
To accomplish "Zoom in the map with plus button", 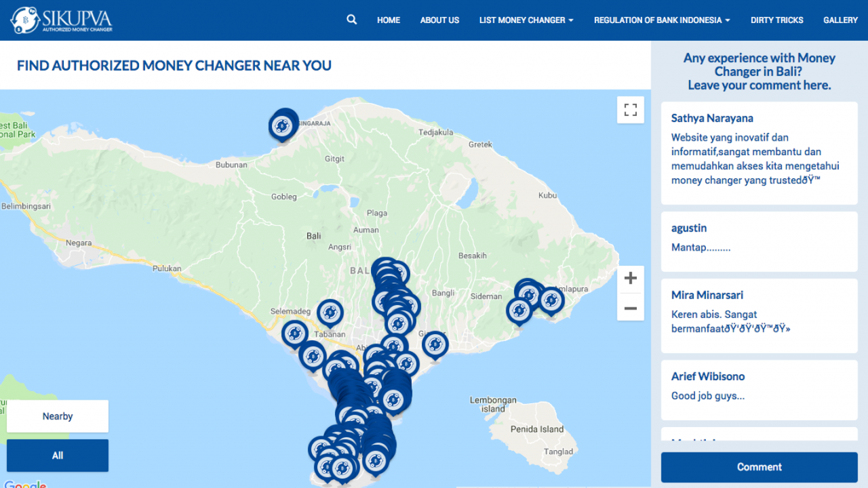I will (x=631, y=278).
